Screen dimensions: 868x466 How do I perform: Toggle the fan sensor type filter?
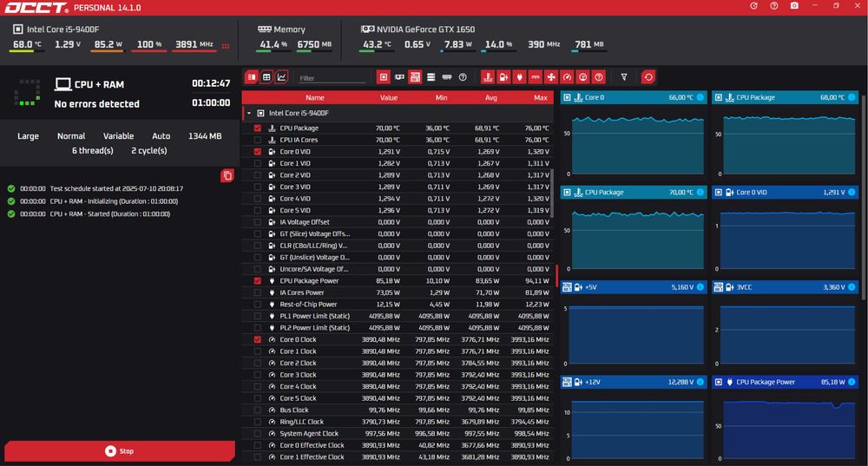point(551,77)
